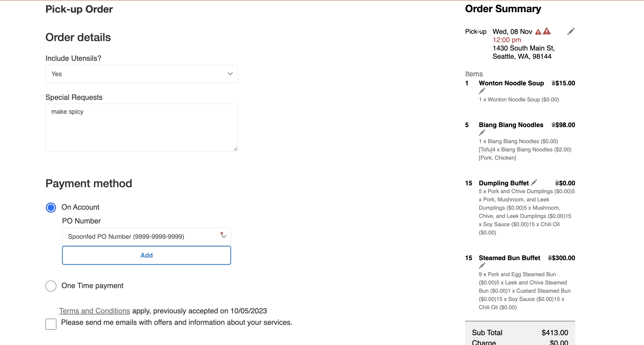Edit the Biang Biang Noodles item
644x345 pixels.
point(482,133)
